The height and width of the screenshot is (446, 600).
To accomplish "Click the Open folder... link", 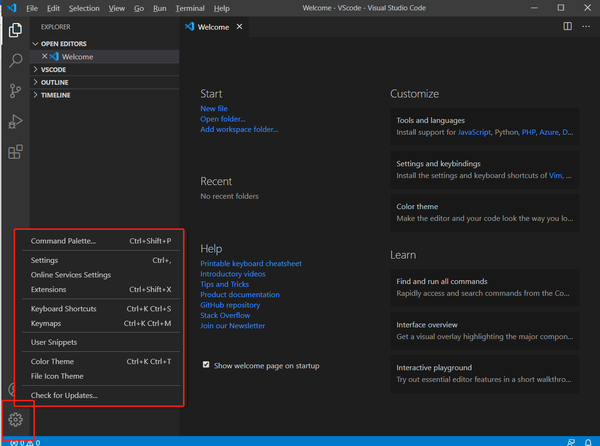I will point(223,119).
